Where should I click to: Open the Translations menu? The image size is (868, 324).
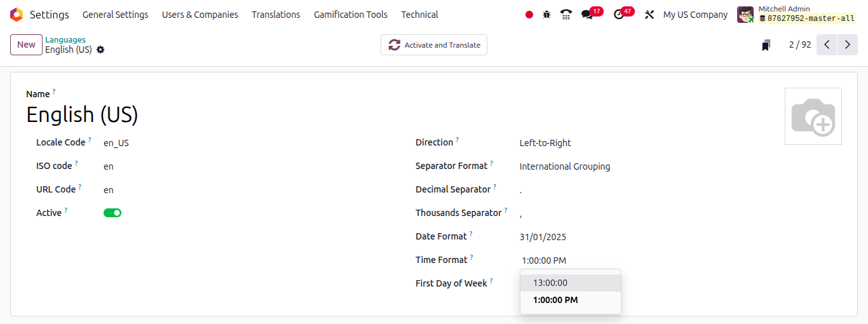[x=276, y=15]
